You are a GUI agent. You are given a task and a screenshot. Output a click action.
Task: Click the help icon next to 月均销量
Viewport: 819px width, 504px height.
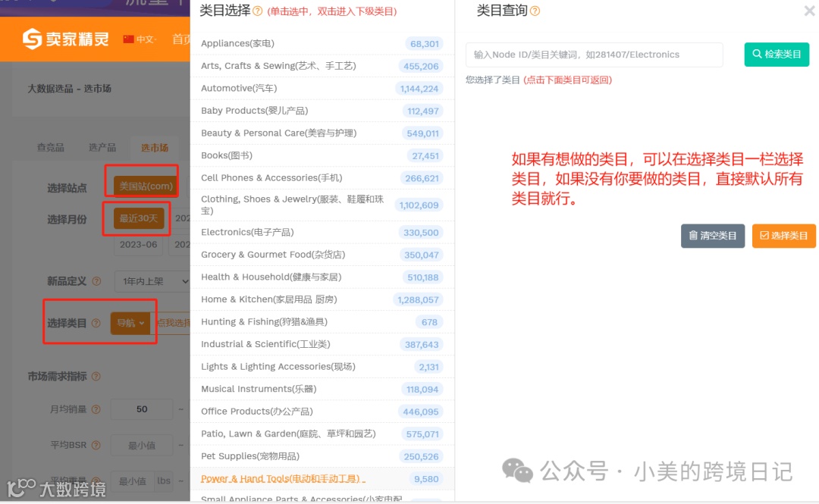click(96, 409)
